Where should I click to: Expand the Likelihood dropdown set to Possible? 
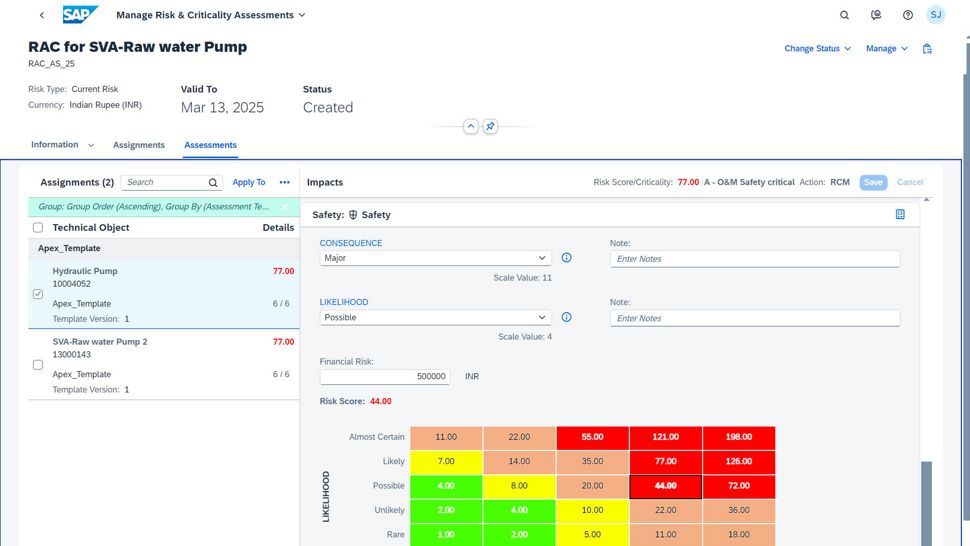point(435,318)
